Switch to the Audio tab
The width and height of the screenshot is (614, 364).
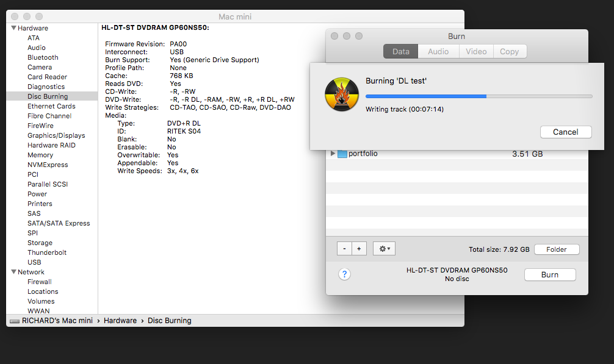438,52
